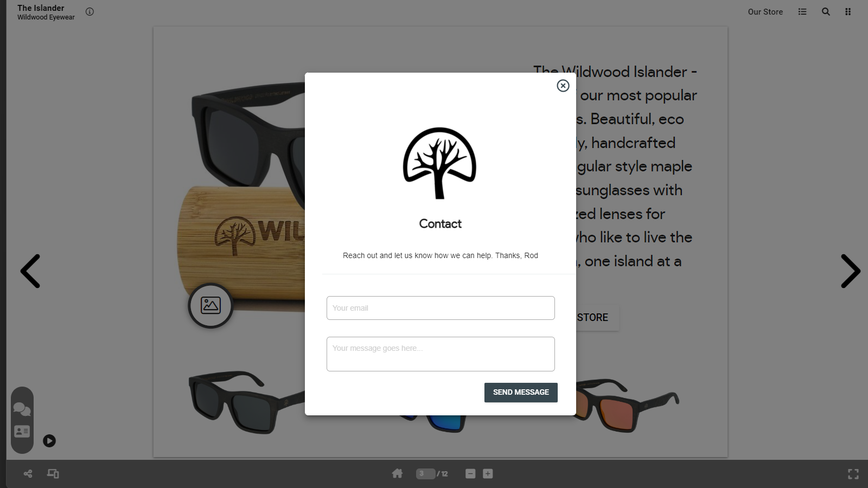Open the chat bubbles icon in sidebar
Screen dimensions: 868x488
22,409
